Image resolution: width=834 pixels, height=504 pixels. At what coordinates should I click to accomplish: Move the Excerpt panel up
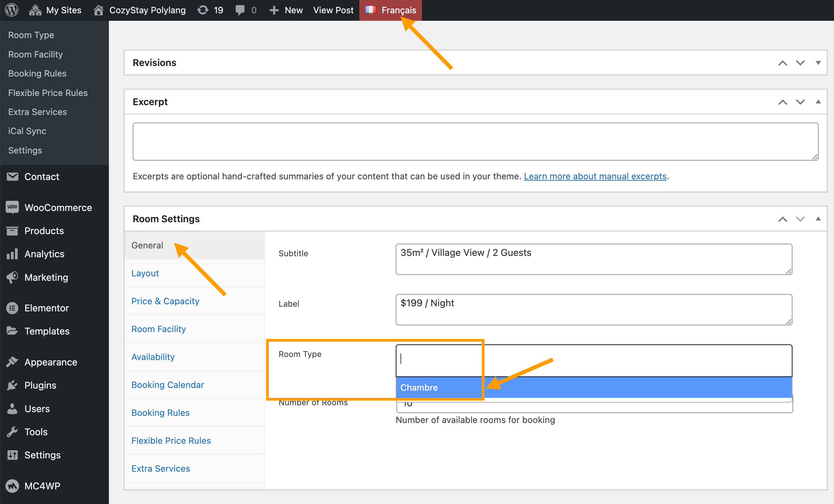pyautogui.click(x=783, y=102)
